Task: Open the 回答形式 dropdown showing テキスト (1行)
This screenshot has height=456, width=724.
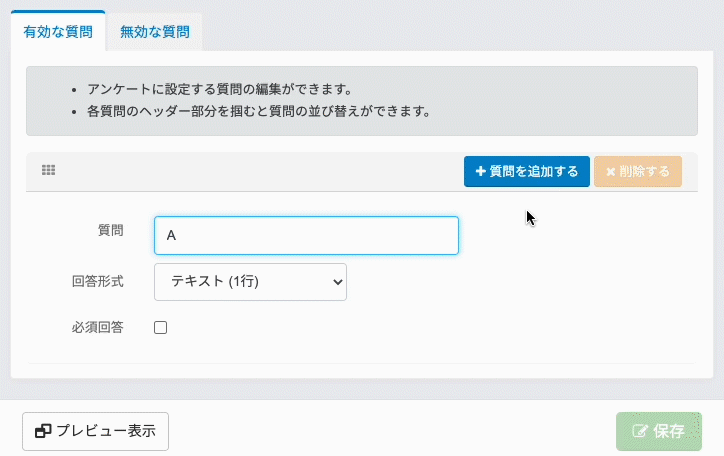Action: coord(250,282)
